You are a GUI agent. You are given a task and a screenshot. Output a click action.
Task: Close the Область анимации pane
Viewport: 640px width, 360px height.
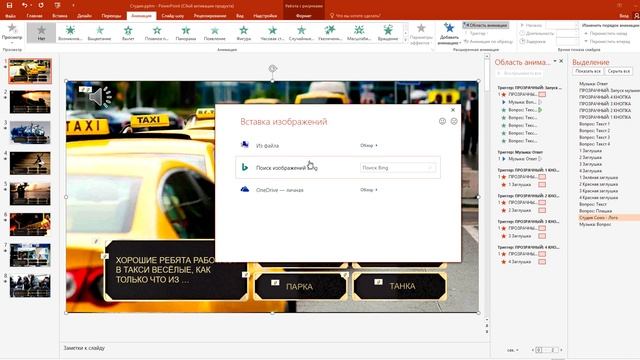[x=561, y=61]
